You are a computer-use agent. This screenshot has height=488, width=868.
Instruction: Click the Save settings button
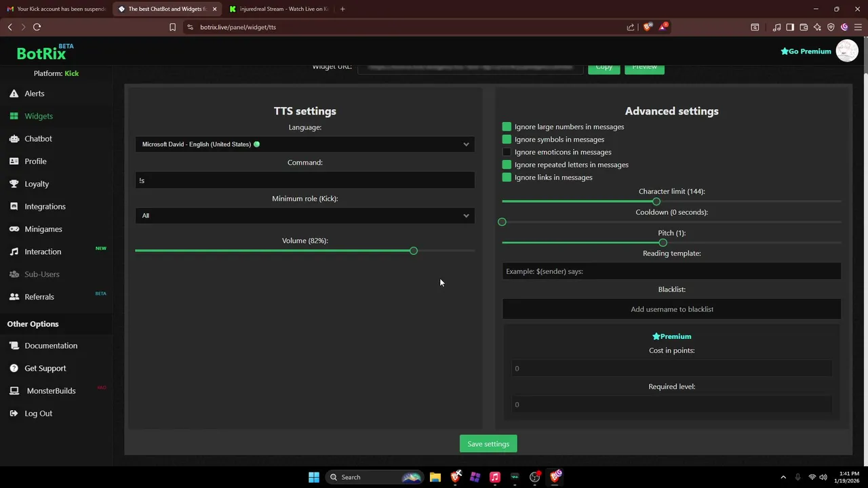pos(488,444)
